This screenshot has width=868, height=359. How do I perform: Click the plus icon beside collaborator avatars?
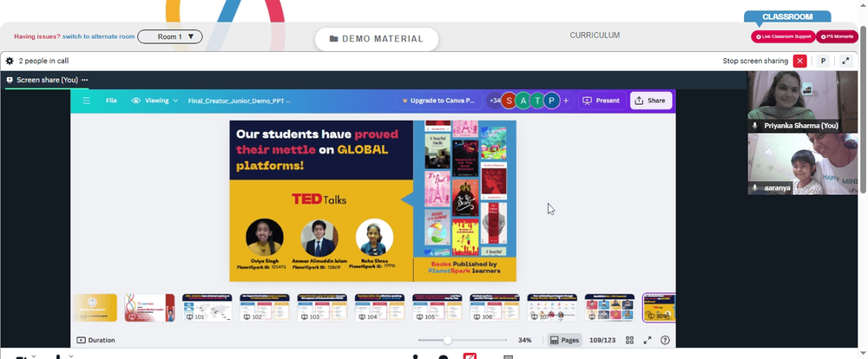coord(566,101)
